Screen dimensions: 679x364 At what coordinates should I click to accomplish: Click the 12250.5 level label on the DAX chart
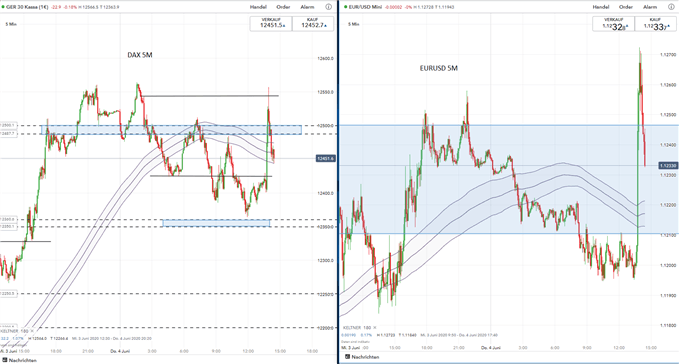click(8, 293)
